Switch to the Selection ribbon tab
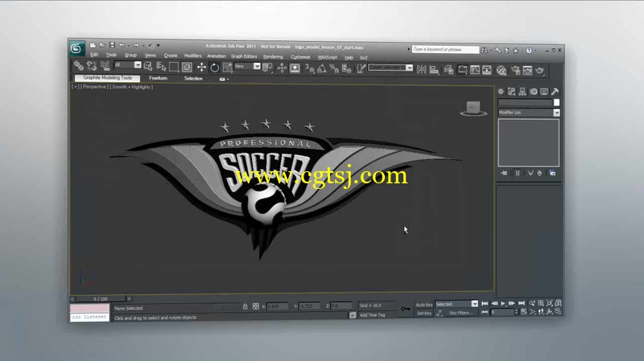 (193, 78)
